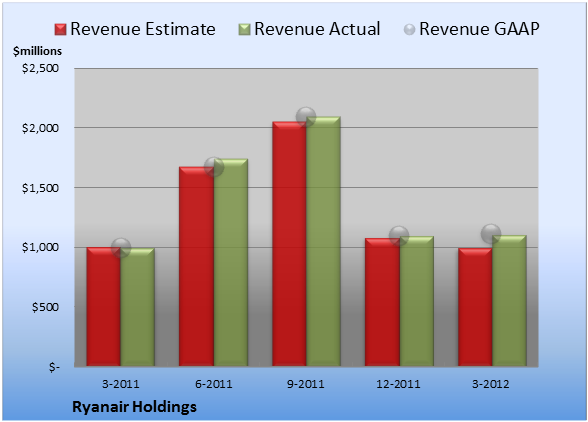Click the '9-2011' x-axis label
Viewport: 588px width, 422px height.
(306, 384)
